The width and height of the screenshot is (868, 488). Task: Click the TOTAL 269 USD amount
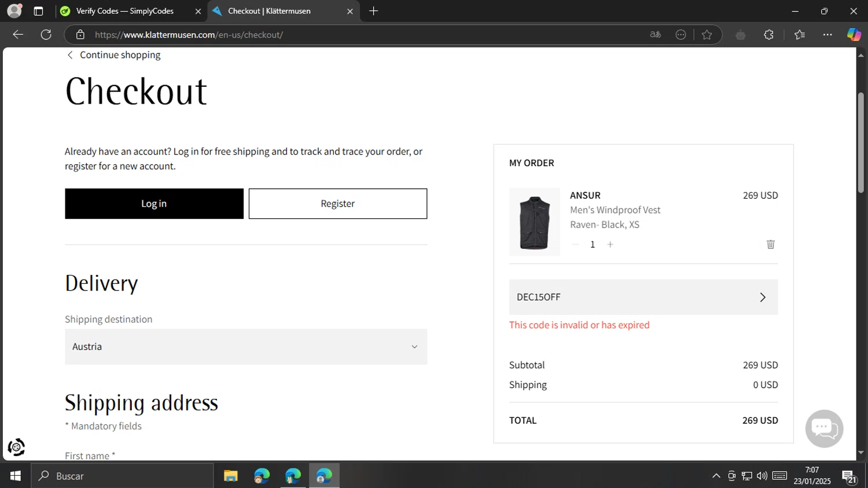[760, 420]
